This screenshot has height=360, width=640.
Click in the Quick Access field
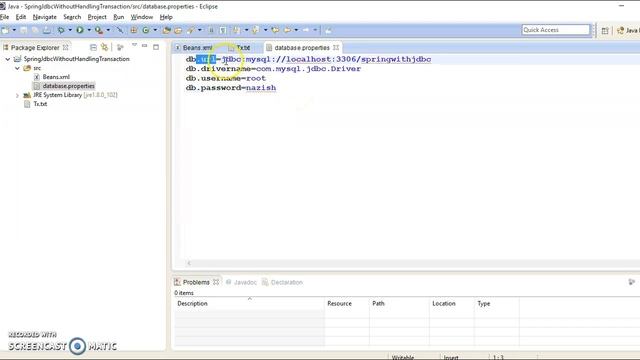[556, 30]
